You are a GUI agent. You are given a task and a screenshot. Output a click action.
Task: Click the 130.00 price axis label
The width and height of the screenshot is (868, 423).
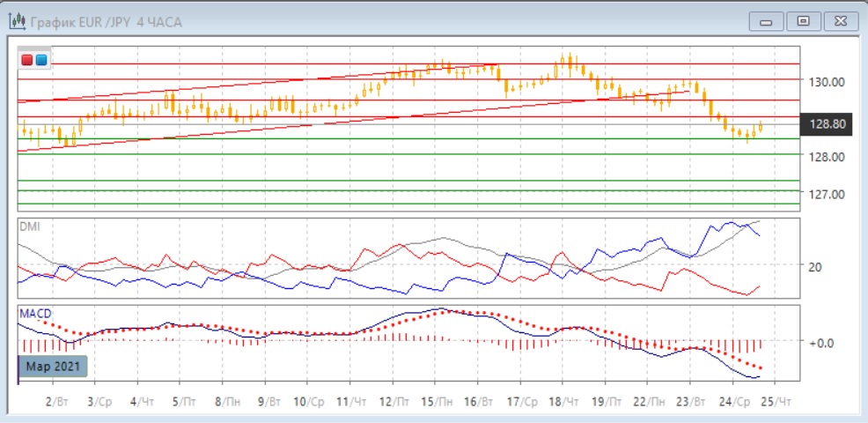pyautogui.click(x=828, y=81)
